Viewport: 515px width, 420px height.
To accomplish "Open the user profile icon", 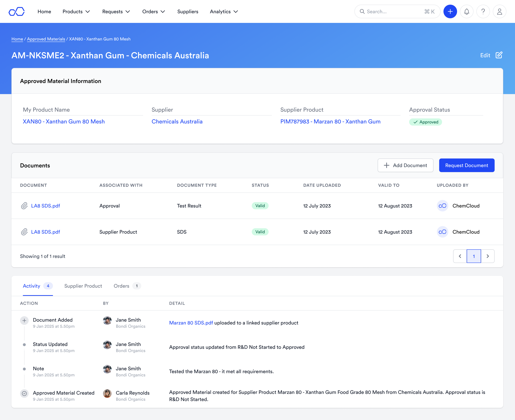I will (x=499, y=11).
